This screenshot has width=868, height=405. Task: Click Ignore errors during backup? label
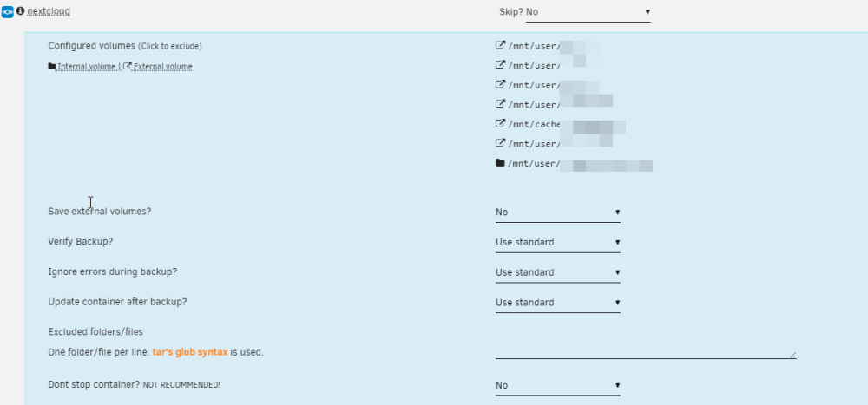[113, 271]
